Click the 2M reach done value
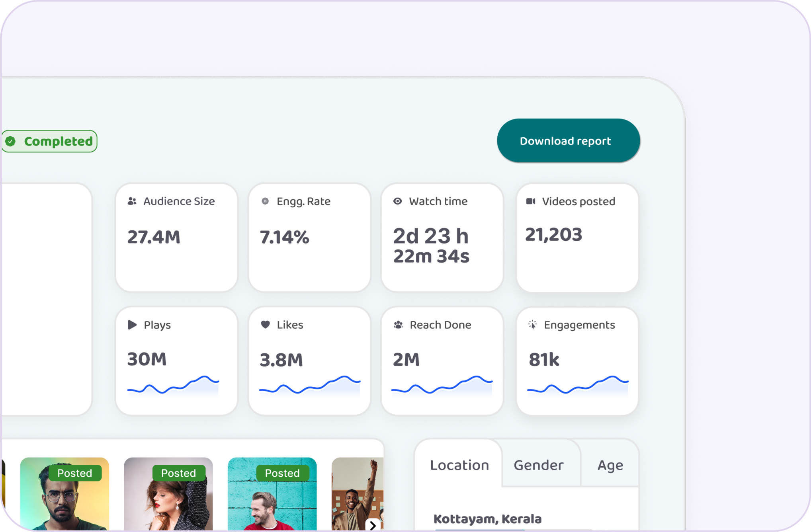The height and width of the screenshot is (532, 811). click(x=406, y=360)
